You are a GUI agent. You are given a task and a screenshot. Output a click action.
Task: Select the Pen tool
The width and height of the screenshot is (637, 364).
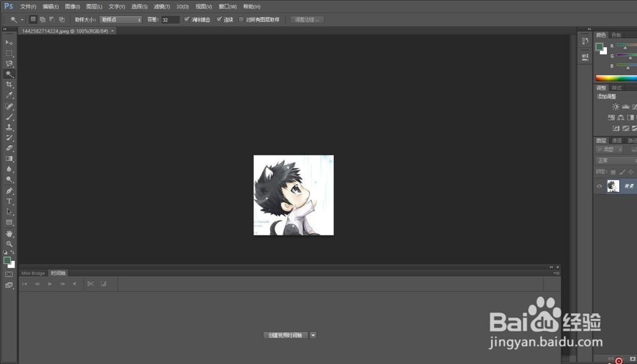click(x=9, y=191)
